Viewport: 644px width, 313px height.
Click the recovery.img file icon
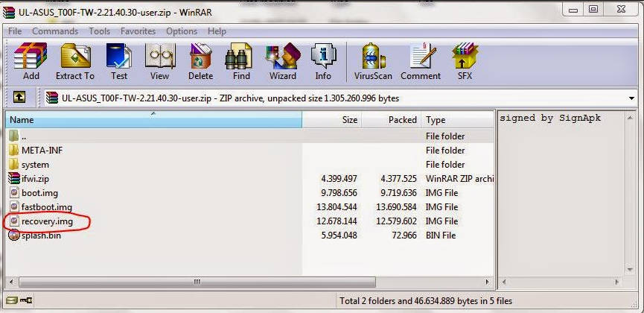coord(14,221)
